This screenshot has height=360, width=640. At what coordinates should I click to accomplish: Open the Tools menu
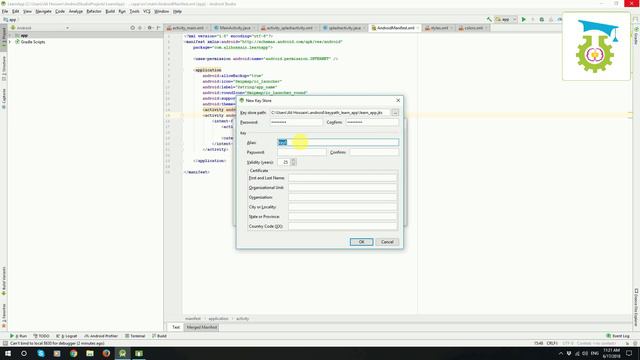134,11
